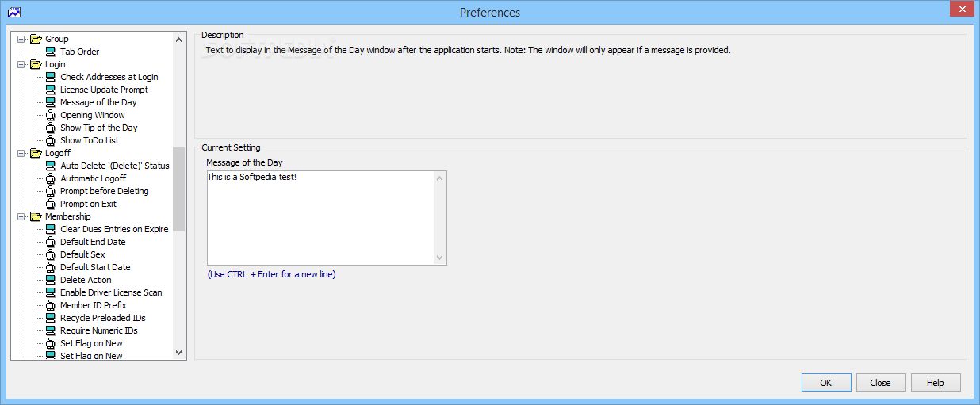Select the Member ID Prefix setting
Image resolution: width=980 pixels, height=405 pixels.
pos(93,305)
